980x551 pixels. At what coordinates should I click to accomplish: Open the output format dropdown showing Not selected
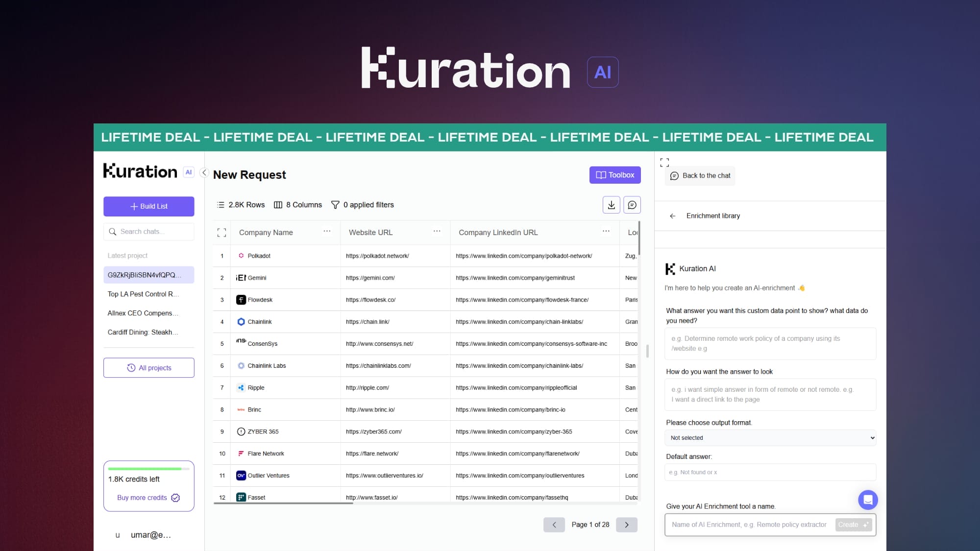(x=770, y=438)
